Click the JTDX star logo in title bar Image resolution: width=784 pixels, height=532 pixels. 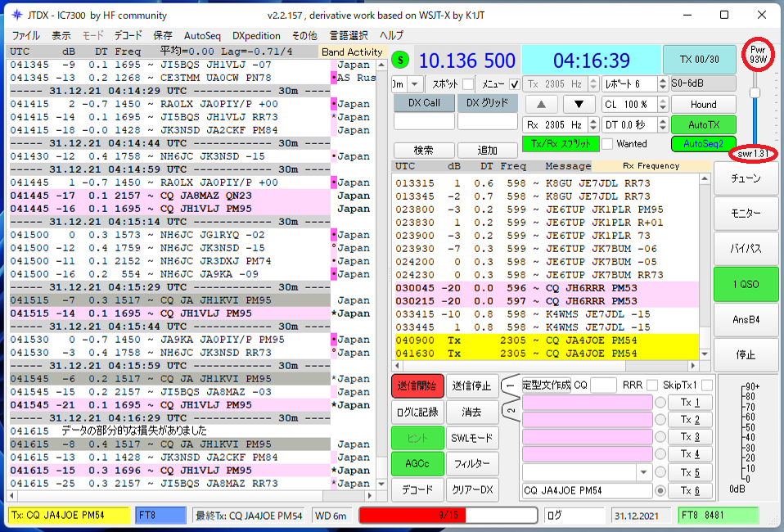tap(16, 15)
